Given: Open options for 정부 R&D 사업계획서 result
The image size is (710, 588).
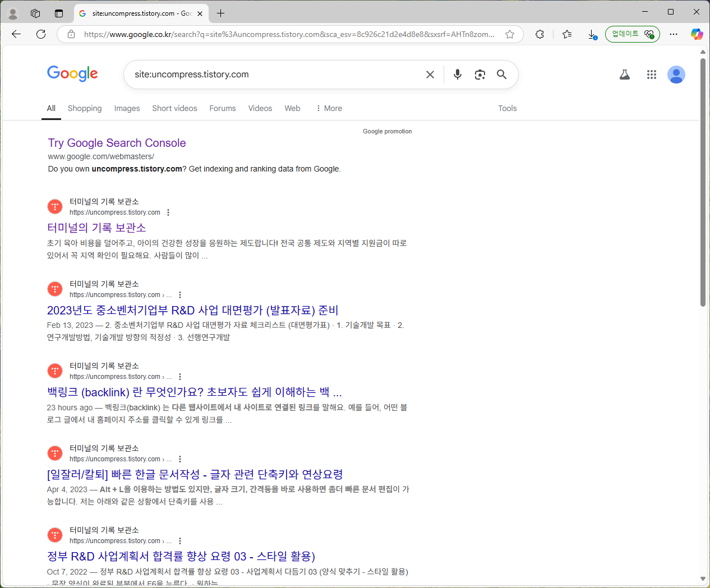Looking at the screenshot, I should click(180, 541).
